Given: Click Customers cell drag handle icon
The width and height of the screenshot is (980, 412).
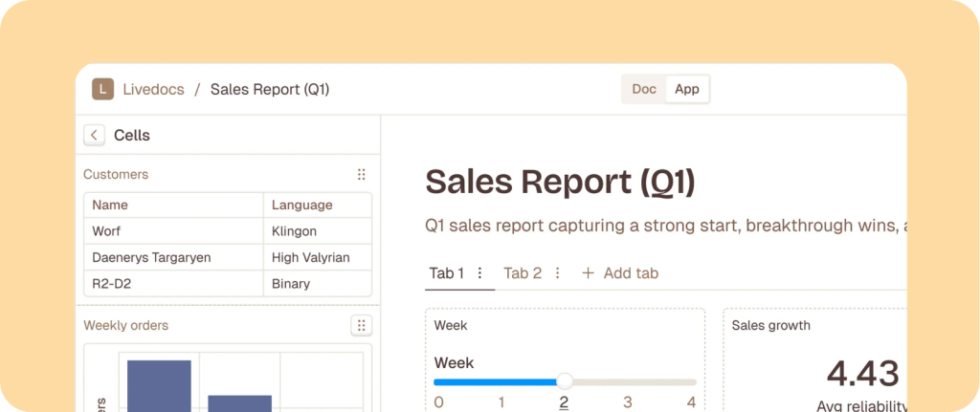Looking at the screenshot, I should (x=361, y=175).
